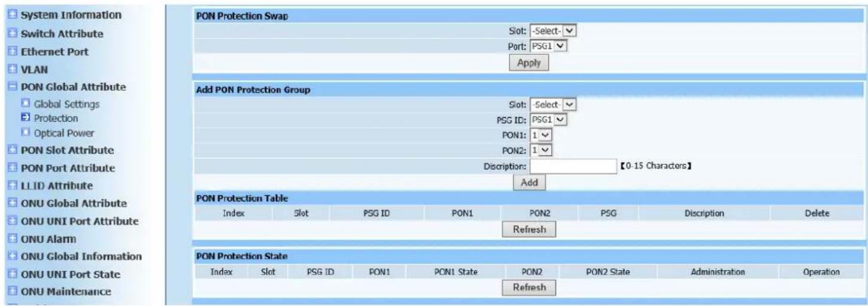Refresh the PON Protection Table
The width and height of the screenshot is (868, 306).
[529, 228]
